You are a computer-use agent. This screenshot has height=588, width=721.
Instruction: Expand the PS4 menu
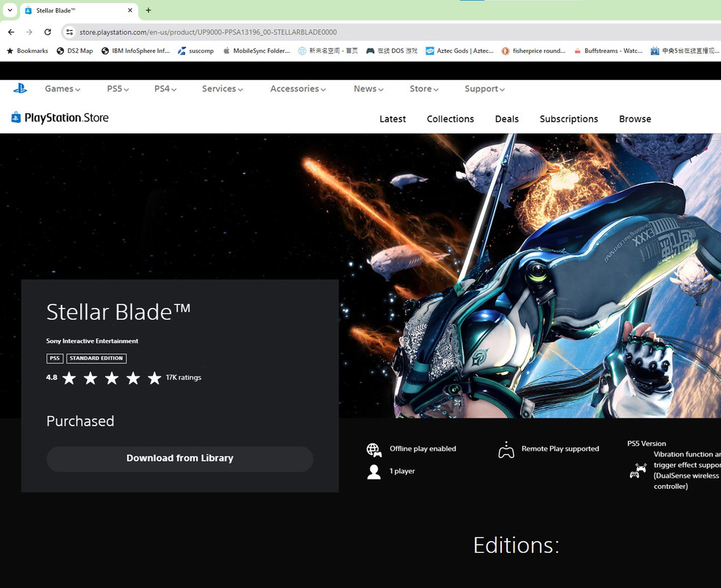(x=165, y=89)
